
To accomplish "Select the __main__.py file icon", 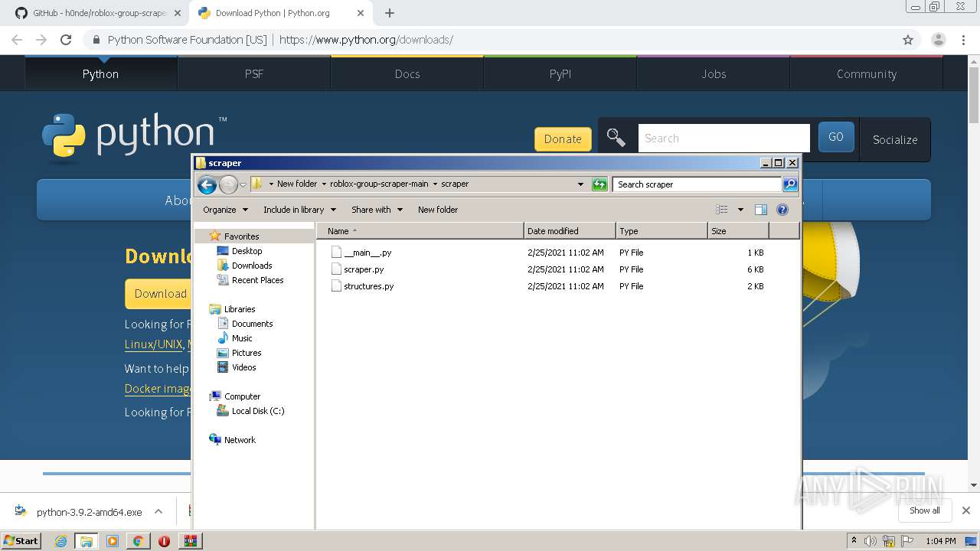I will (x=336, y=253).
